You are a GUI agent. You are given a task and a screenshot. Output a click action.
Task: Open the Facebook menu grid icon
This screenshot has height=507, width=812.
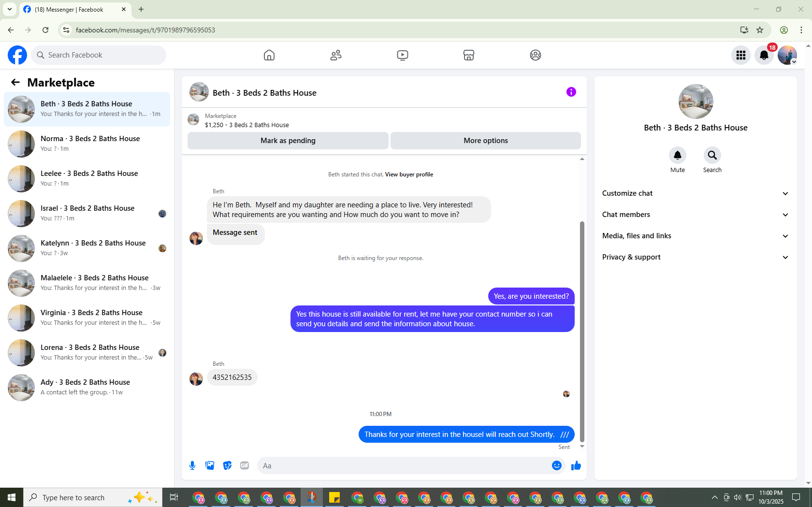[741, 55]
